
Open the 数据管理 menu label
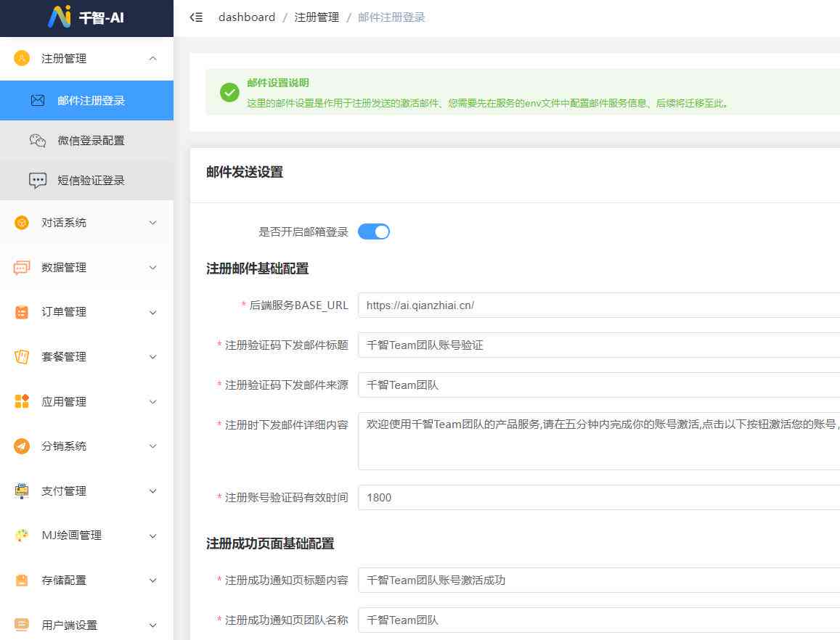[x=64, y=267]
